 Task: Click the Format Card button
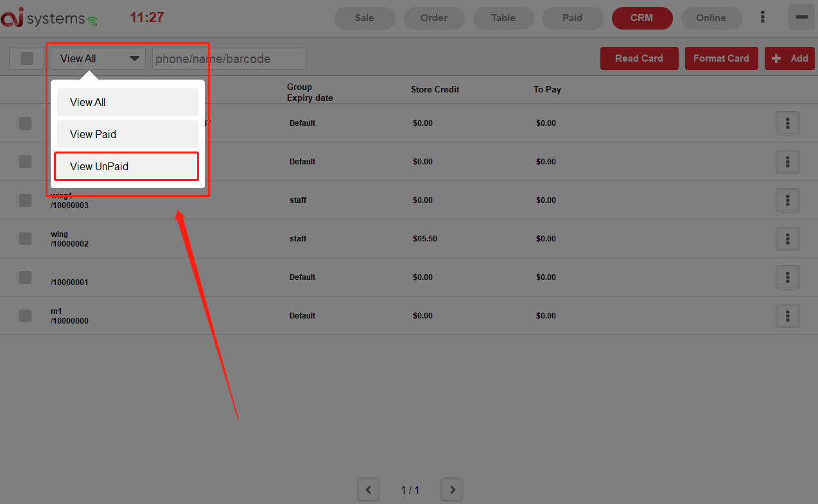click(721, 58)
